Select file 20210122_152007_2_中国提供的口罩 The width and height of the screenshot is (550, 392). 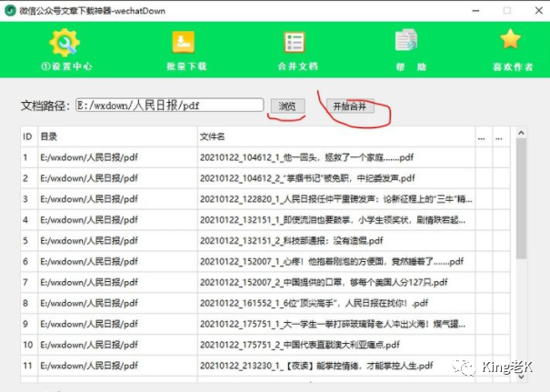click(x=336, y=282)
